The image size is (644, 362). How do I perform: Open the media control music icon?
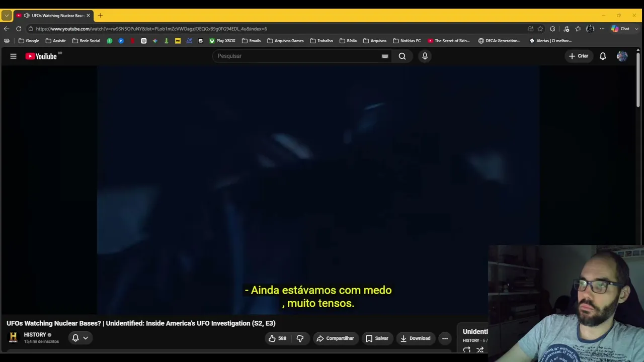[566, 29]
